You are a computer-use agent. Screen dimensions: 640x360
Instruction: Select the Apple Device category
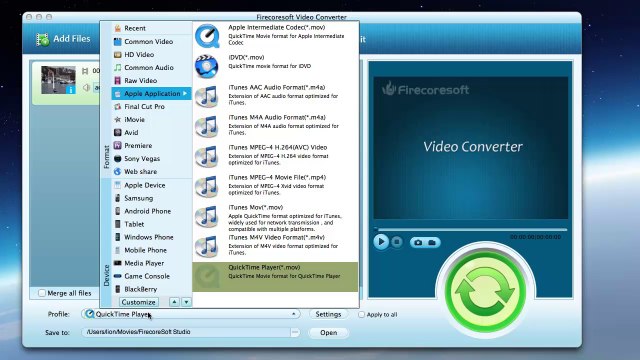coord(151,185)
